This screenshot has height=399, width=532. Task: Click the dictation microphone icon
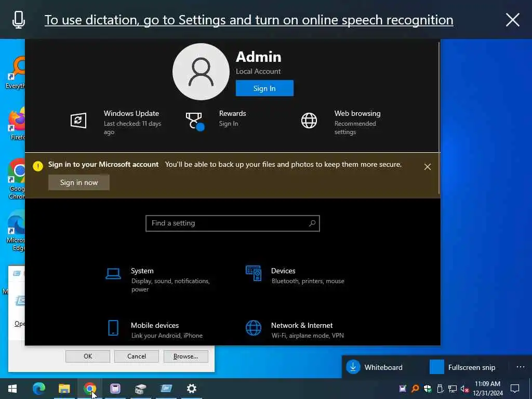[x=19, y=20]
